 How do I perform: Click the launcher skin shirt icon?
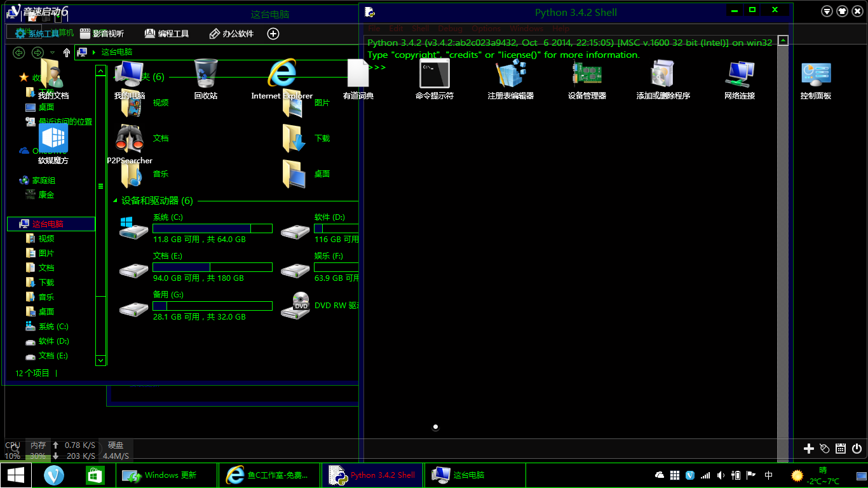[842, 11]
